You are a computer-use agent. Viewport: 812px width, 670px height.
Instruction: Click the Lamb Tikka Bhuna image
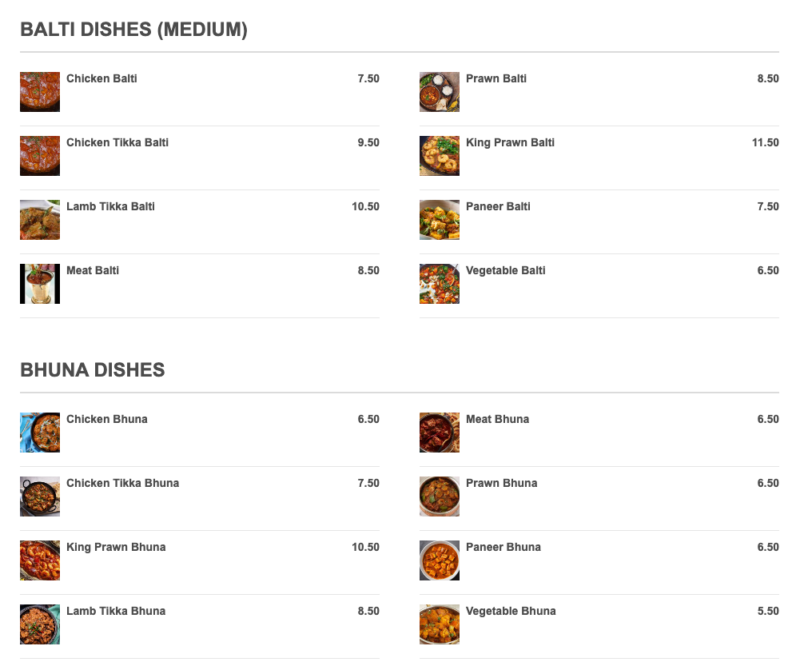click(40, 624)
